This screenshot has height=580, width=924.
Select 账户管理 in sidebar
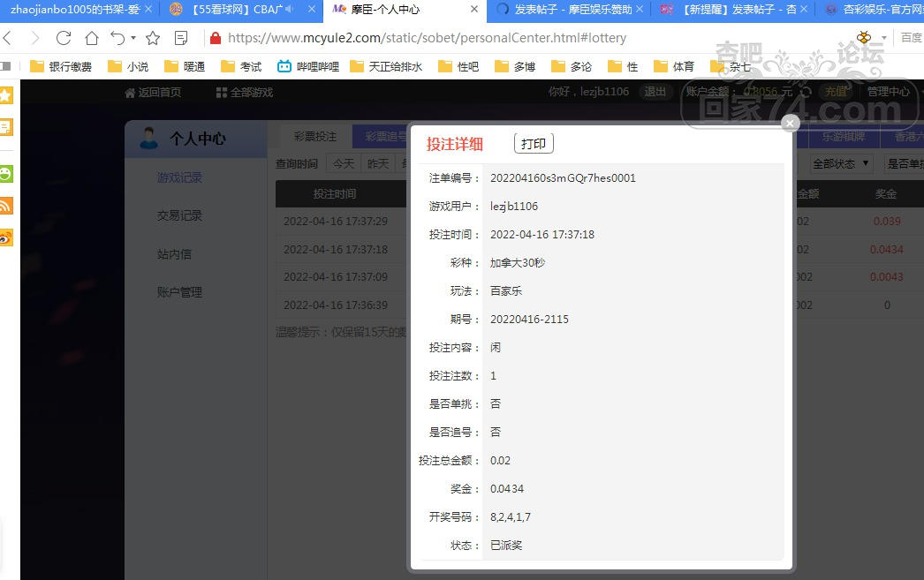click(179, 293)
